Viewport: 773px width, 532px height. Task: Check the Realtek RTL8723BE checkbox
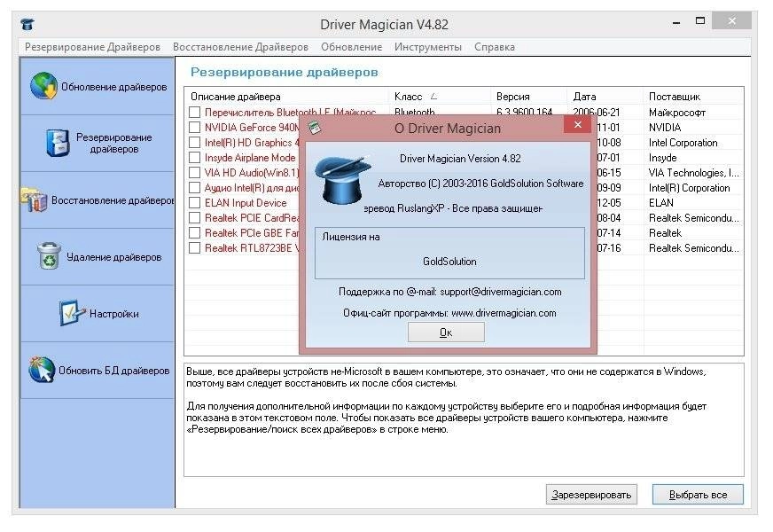(195, 248)
